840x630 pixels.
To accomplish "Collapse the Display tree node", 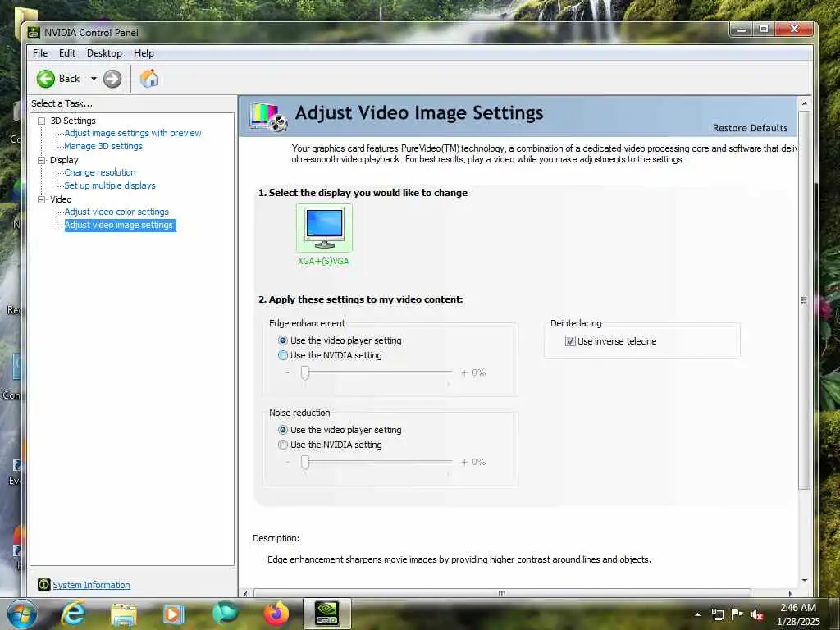I will pos(42,160).
